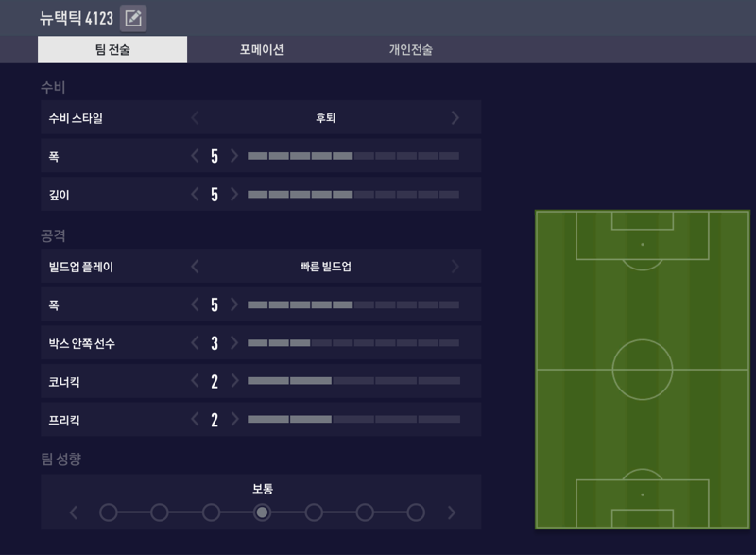The height and width of the screenshot is (555, 756).
Task: Switch to the 포메이션 tab
Action: (262, 50)
